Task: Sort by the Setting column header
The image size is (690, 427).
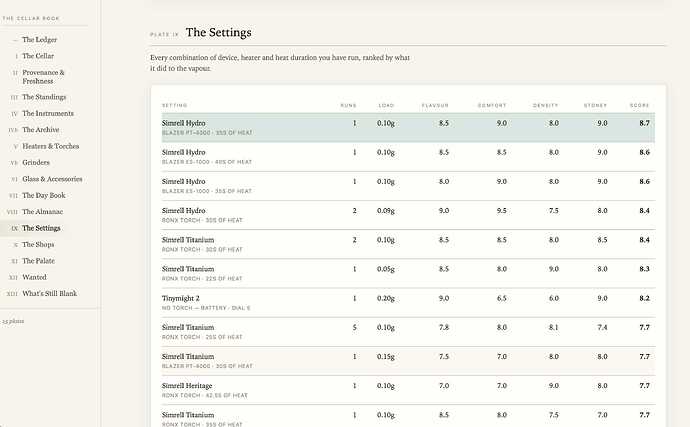Action: coord(174,105)
